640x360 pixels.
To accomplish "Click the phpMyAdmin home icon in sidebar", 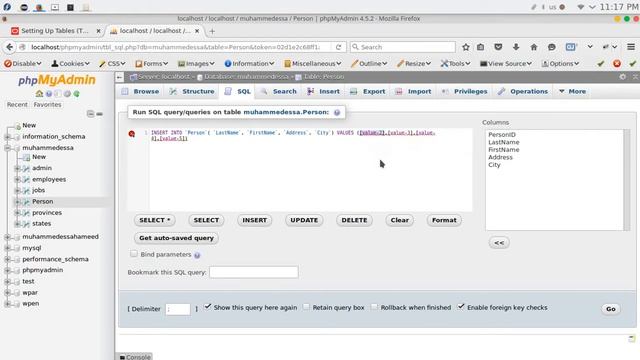I will point(39,94).
